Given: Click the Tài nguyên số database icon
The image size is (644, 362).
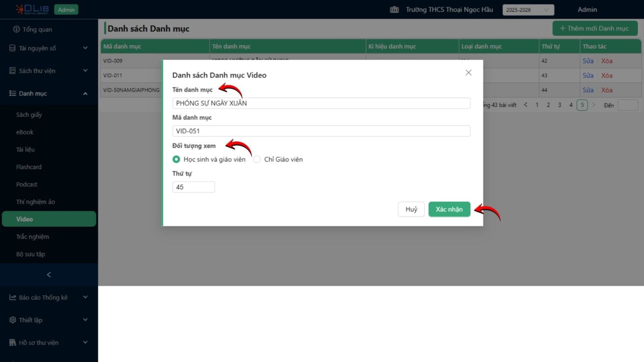Looking at the screenshot, I should [x=12, y=48].
